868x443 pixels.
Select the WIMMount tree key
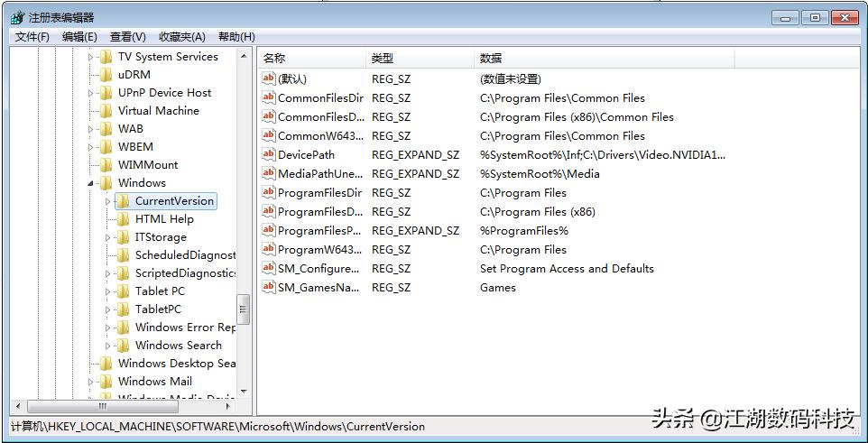tap(148, 165)
